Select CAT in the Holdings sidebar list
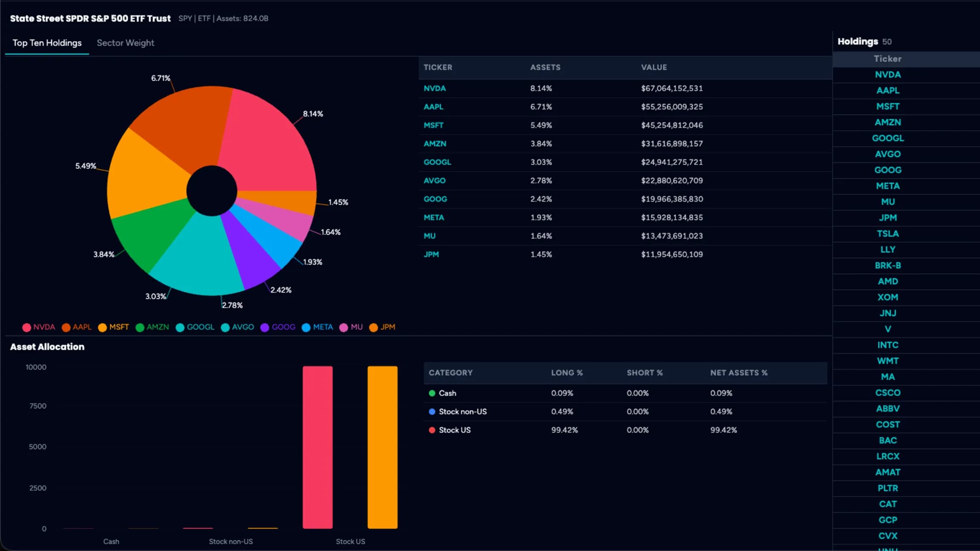 coord(888,504)
